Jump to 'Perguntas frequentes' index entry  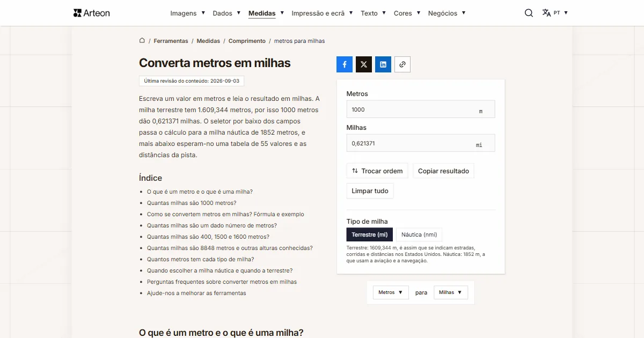click(x=222, y=282)
